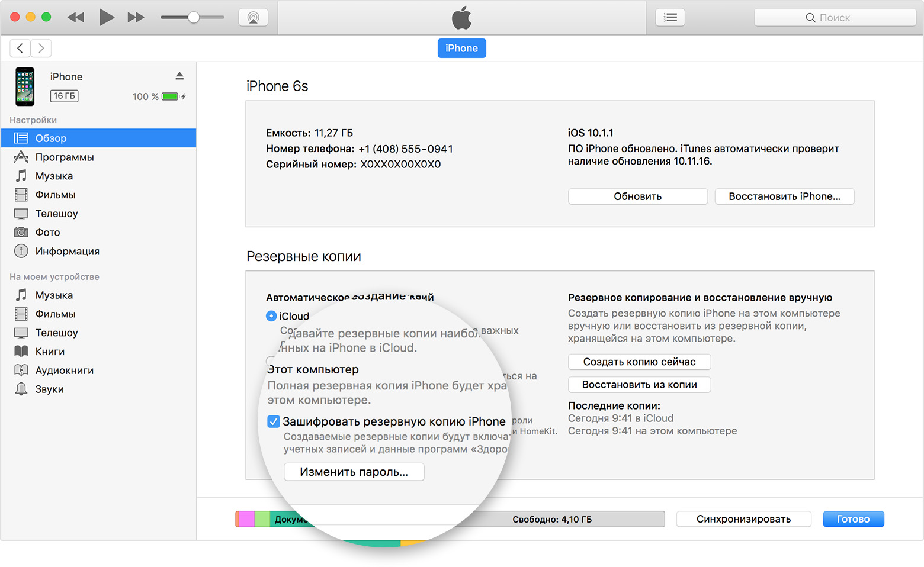
Task: Click the Готово button
Action: 854,519
